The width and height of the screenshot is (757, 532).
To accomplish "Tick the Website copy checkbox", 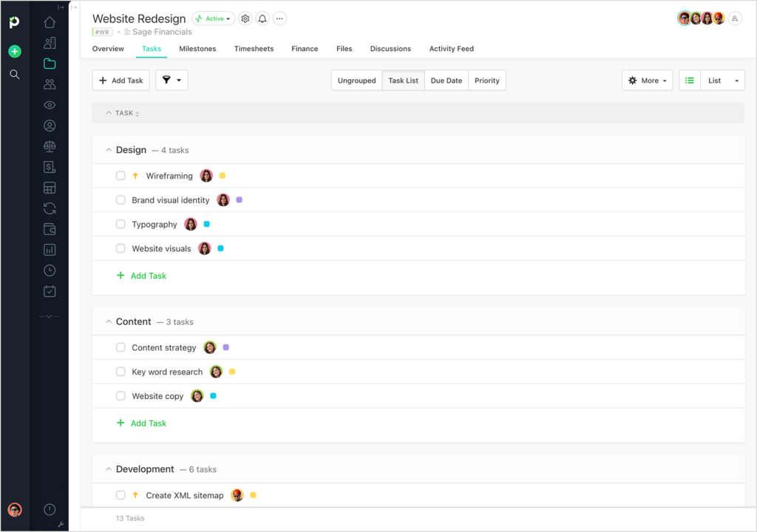I will 120,396.
